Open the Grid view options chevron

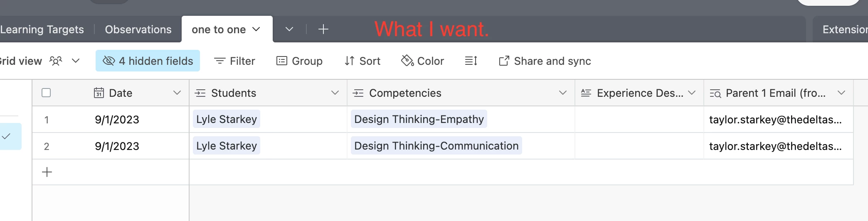76,61
